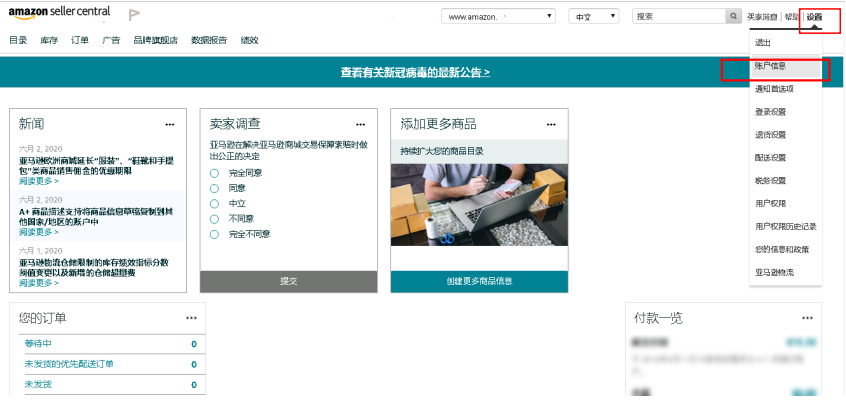This screenshot has width=846, height=406.
Task: Select the 完全同意 radio option
Action: pyautogui.click(x=214, y=173)
